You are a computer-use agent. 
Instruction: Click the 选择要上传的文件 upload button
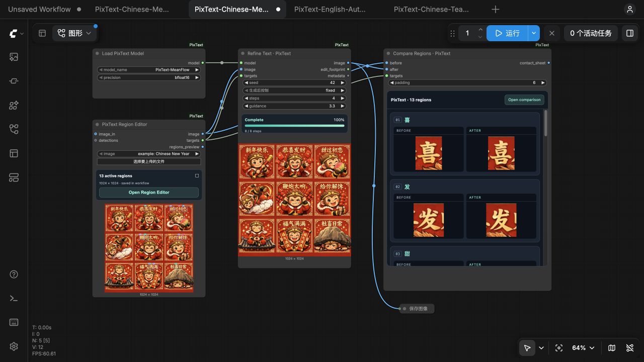149,161
